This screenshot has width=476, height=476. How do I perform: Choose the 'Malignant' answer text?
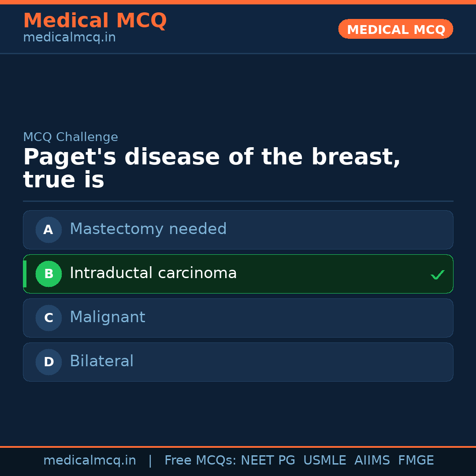tap(107, 317)
